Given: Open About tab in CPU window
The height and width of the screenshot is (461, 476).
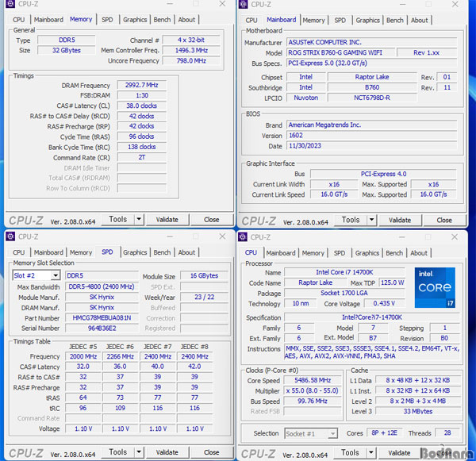Looking at the screenshot, I should click(x=419, y=253).
